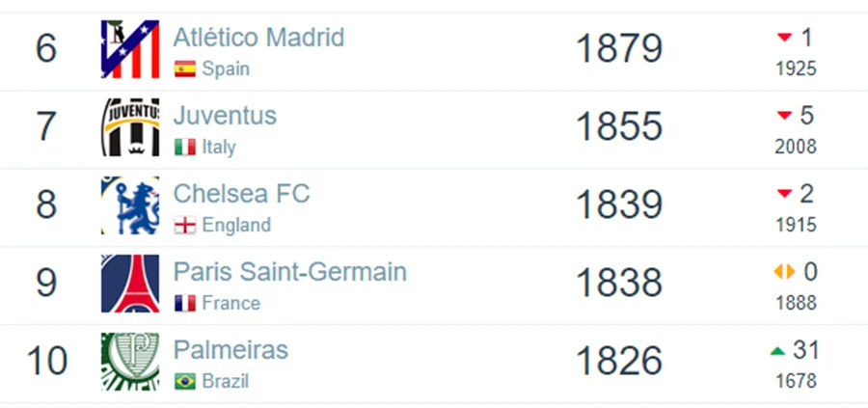868x408 pixels.
Task: Click the Palmeiras green crest
Action: tap(130, 362)
